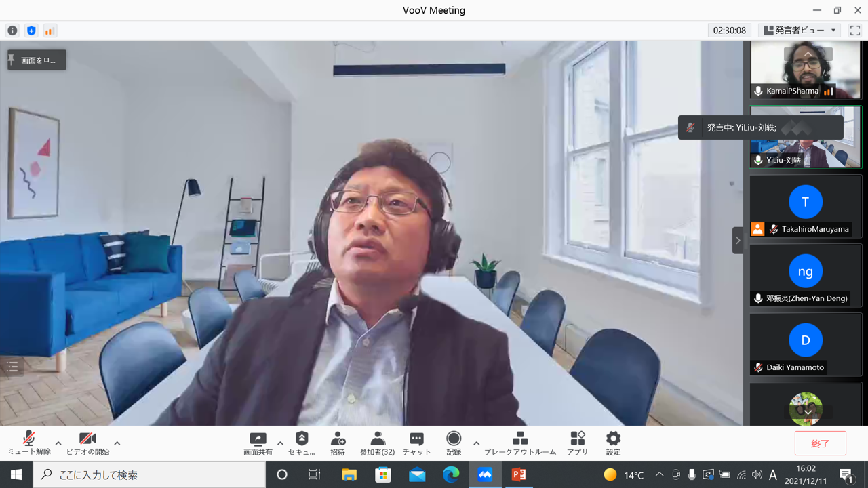Open Microsoft Edge from the taskbar
Image resolution: width=868 pixels, height=488 pixels.
tap(451, 474)
